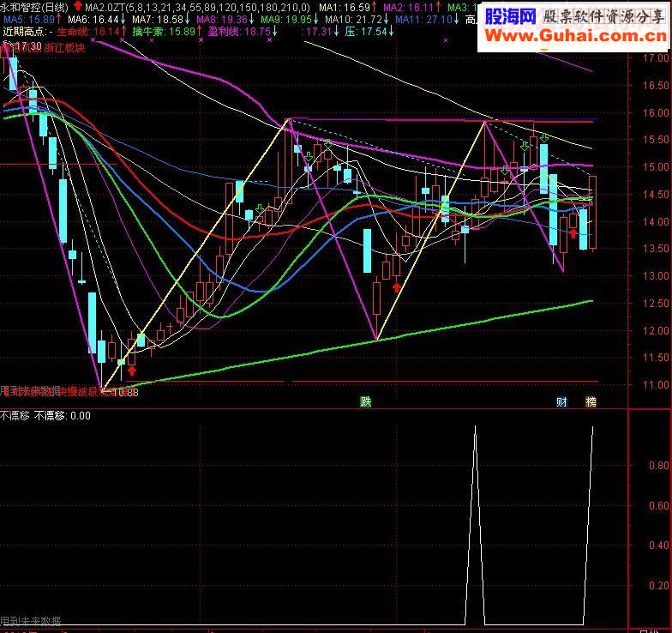The width and height of the screenshot is (672, 633).
Task: Click red buy arrow near the 14.00 price level
Action: (x=573, y=233)
